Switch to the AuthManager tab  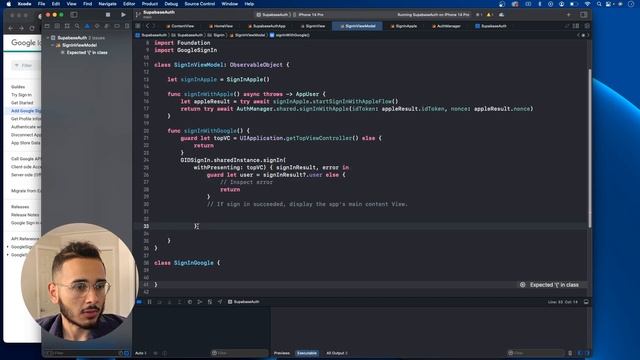click(446, 26)
